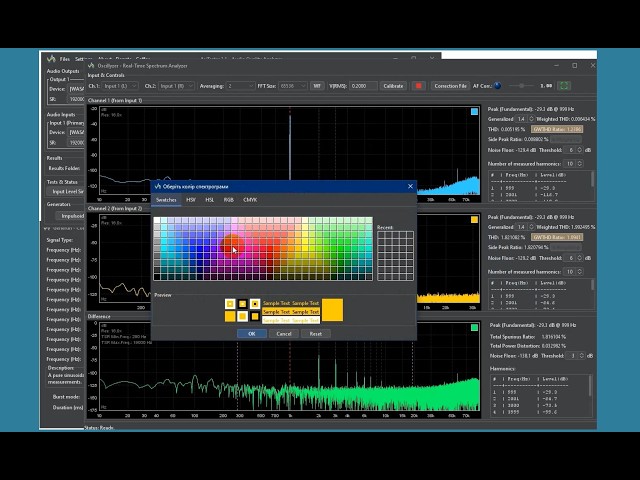Click the Recent colors grid

pos(395,256)
